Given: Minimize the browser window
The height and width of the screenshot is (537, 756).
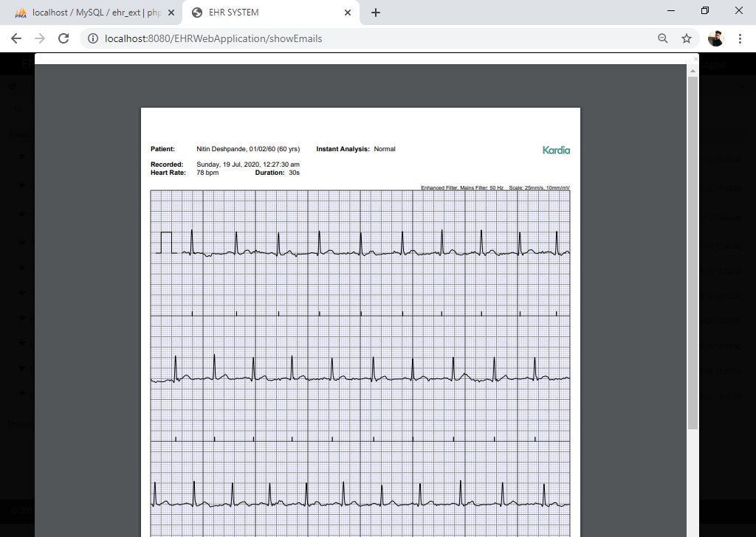Looking at the screenshot, I should (670, 10).
